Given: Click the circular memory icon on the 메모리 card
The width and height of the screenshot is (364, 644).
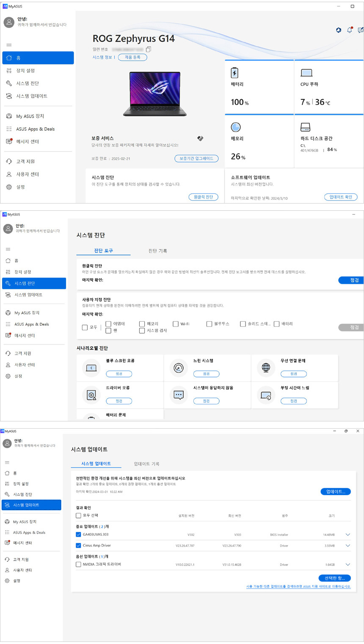Looking at the screenshot, I should (236, 127).
